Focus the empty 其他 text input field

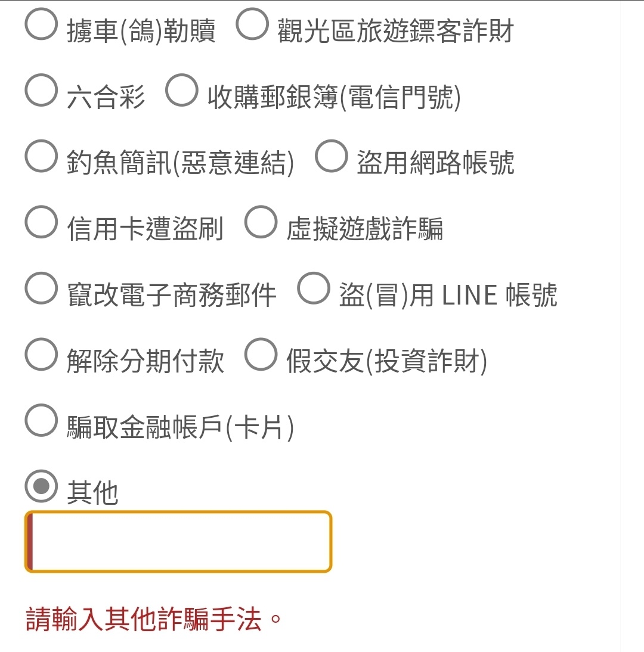[178, 542]
